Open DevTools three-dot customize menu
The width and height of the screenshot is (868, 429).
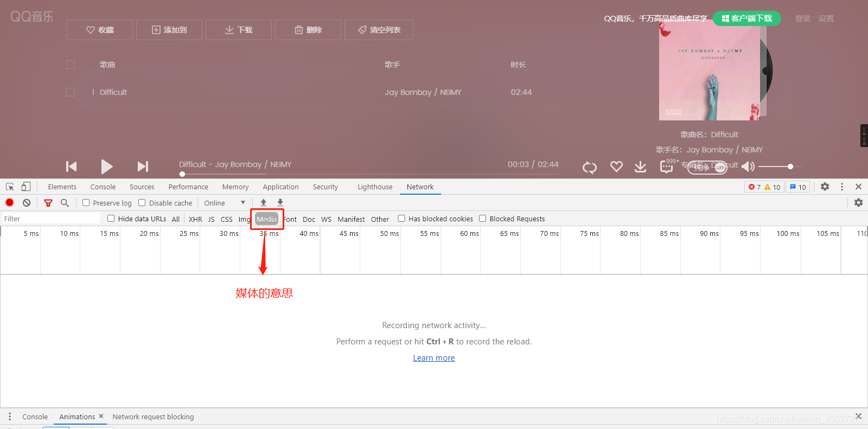point(842,187)
